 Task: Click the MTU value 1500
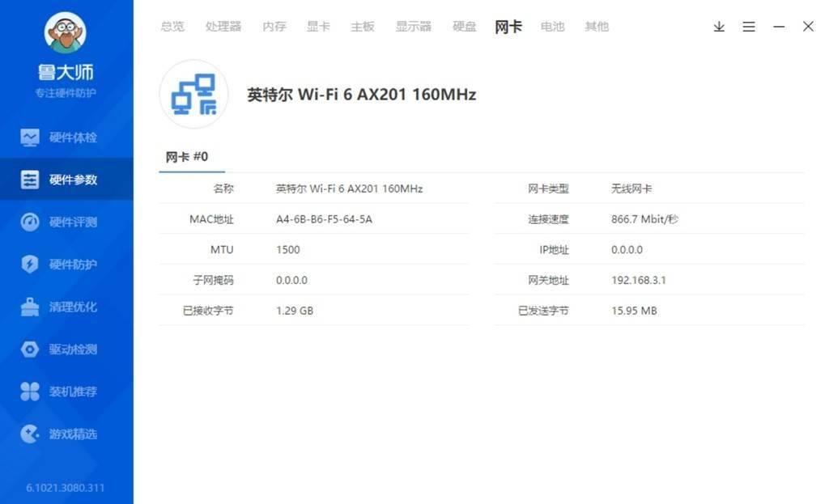pos(288,250)
